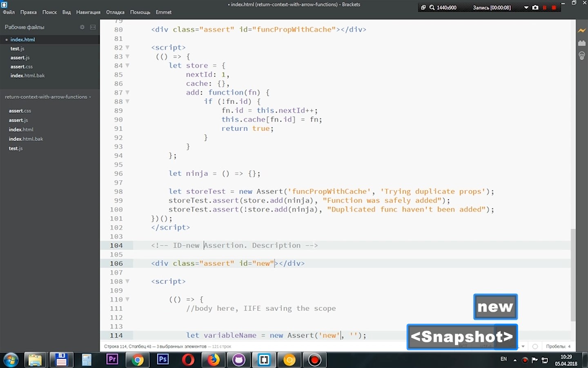Collapse code fold at line 82
This screenshot has width=588, height=368.
click(127, 47)
